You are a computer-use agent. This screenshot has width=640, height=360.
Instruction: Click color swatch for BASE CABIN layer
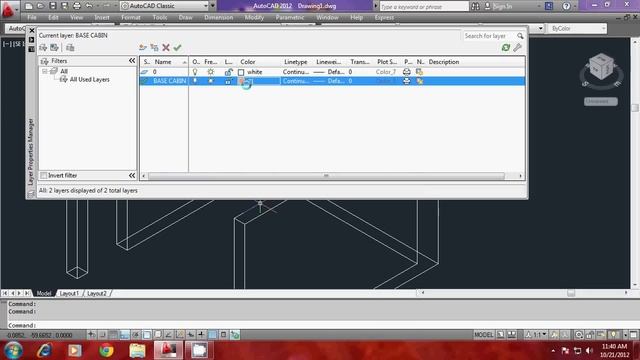[241, 81]
